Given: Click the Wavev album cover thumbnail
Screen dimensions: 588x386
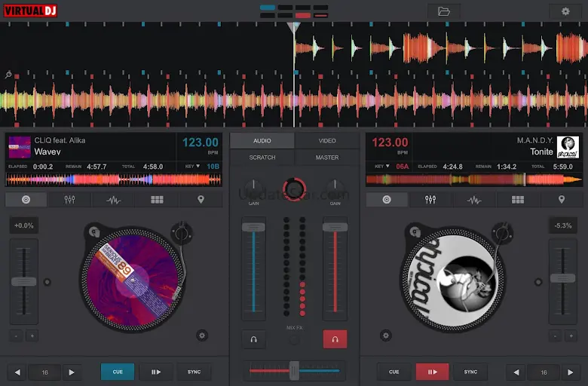Looking at the screenshot, I should 20,147.
